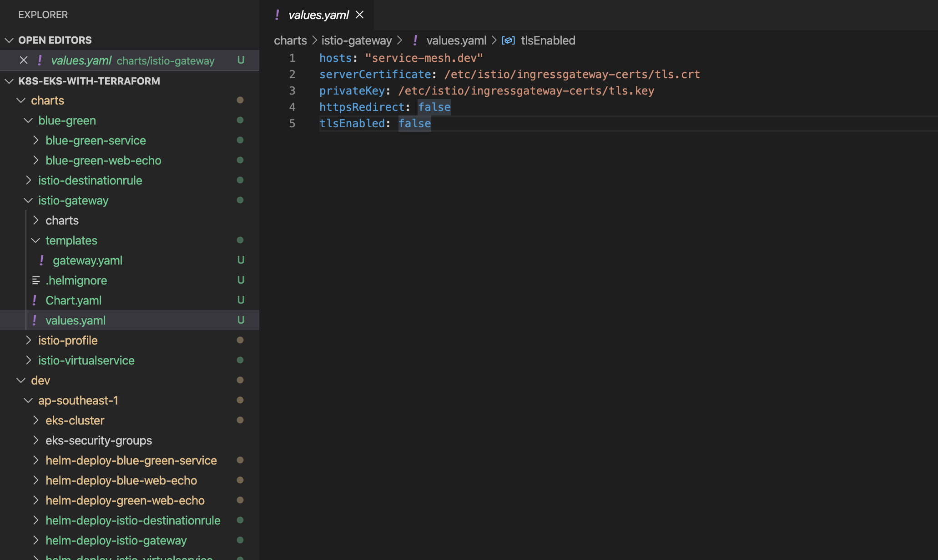
Task: Select the helm-deploy-istio-gateway folder
Action: click(x=116, y=539)
